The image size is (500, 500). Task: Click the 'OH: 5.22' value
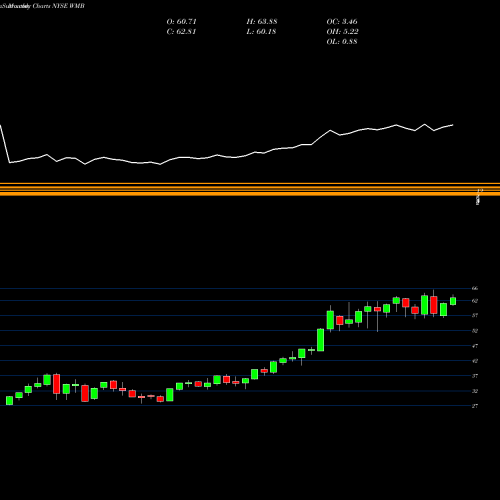(x=342, y=32)
